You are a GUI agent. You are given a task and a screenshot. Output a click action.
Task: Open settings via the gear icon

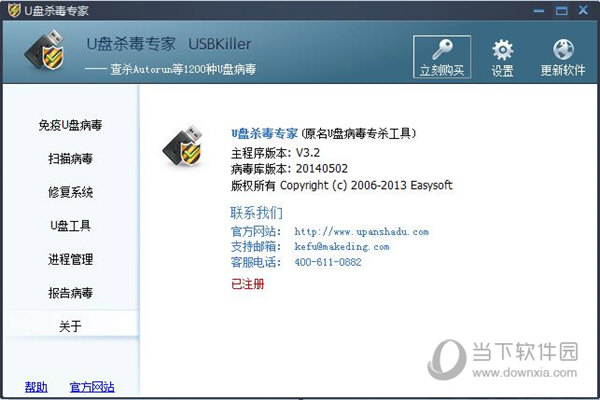(502, 50)
